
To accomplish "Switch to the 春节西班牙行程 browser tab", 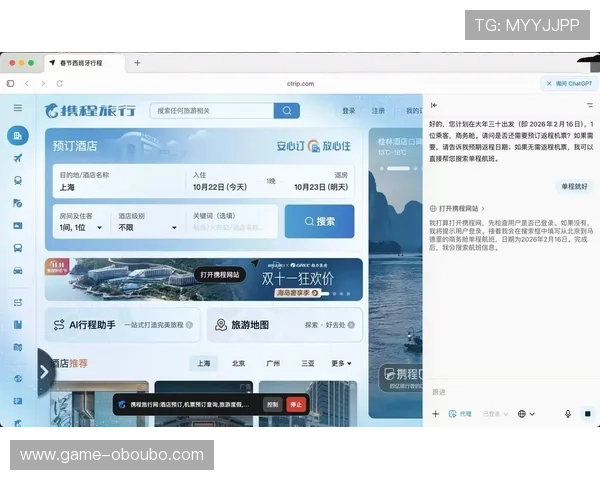I will point(85,63).
